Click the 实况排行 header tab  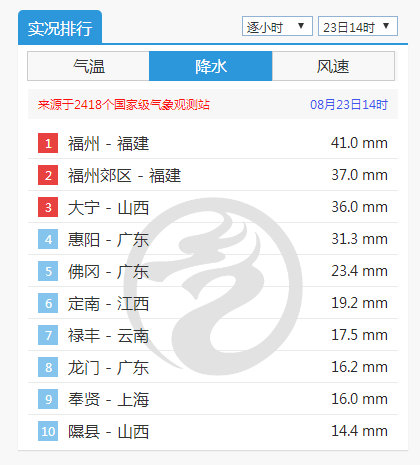coord(60,27)
